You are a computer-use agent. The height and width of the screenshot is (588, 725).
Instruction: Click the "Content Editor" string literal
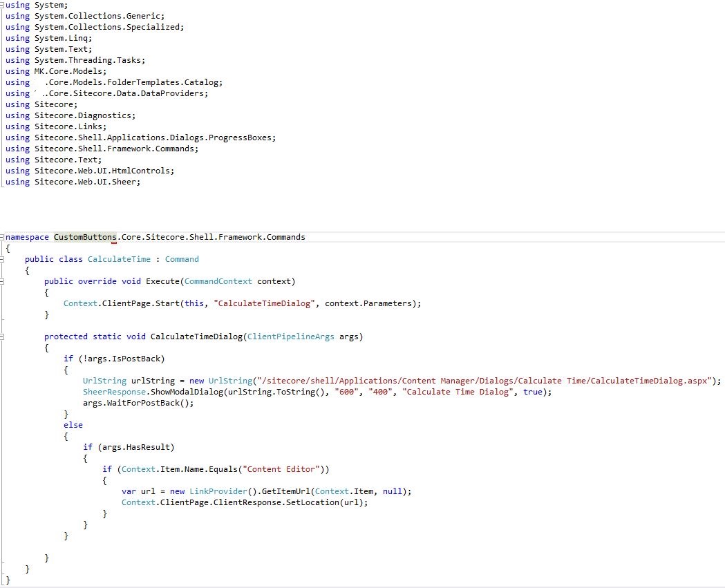tap(281, 470)
